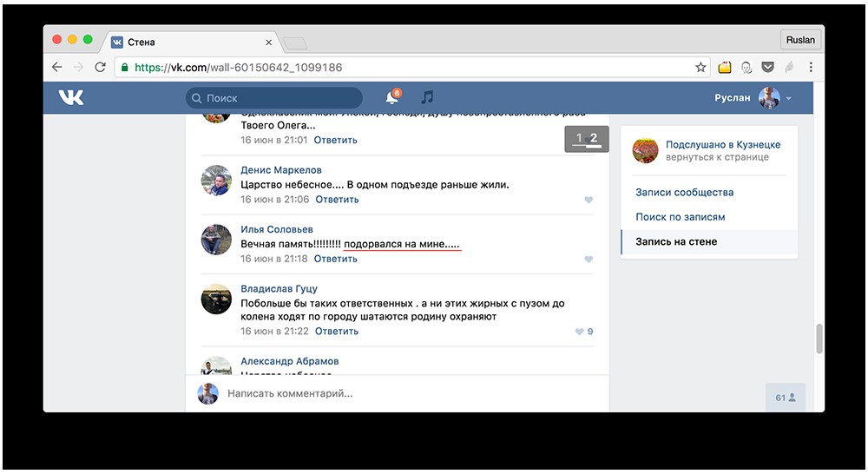Click the browser back arrow

(x=57, y=67)
